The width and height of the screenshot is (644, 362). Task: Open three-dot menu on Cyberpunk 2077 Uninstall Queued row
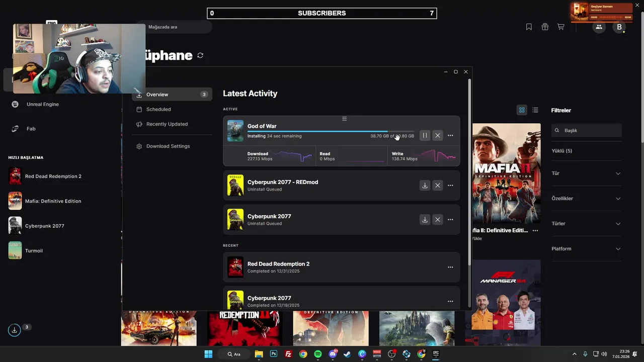[450, 220]
